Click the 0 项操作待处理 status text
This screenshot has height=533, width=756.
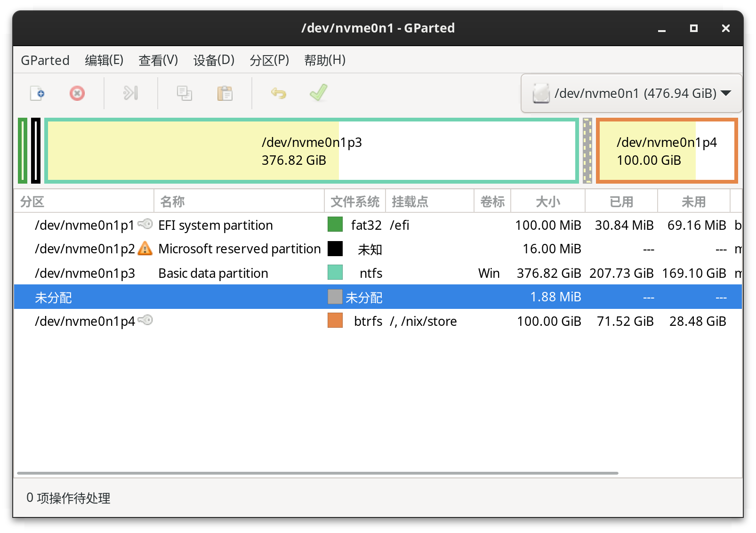[68, 498]
